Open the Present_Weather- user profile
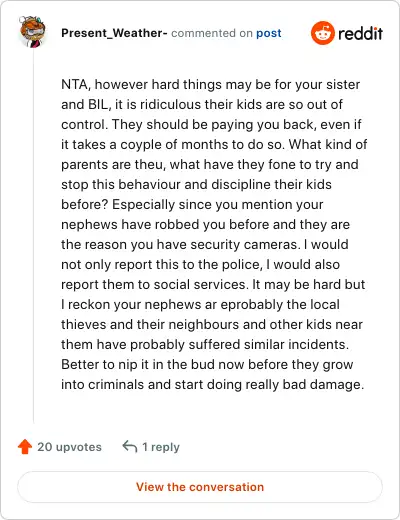 tap(114, 33)
